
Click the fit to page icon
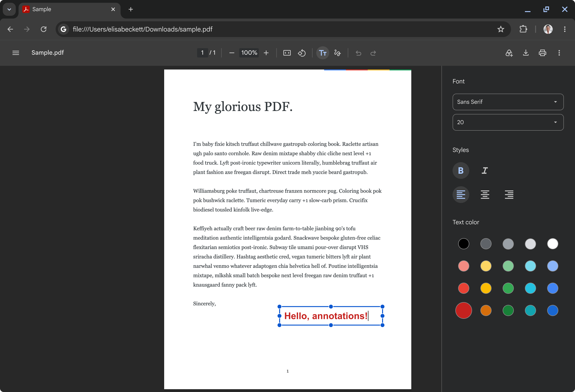click(287, 53)
